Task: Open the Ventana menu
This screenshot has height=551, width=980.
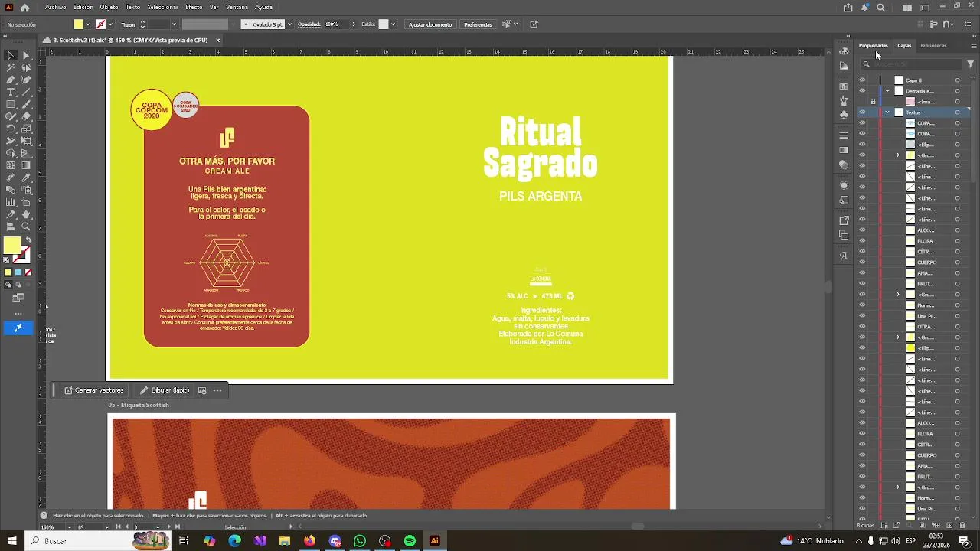Action: click(x=237, y=7)
